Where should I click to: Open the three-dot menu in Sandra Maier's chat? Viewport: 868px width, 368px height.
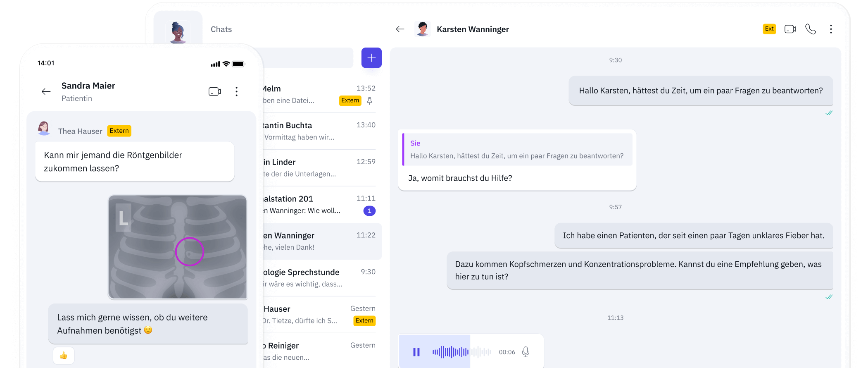tap(236, 91)
